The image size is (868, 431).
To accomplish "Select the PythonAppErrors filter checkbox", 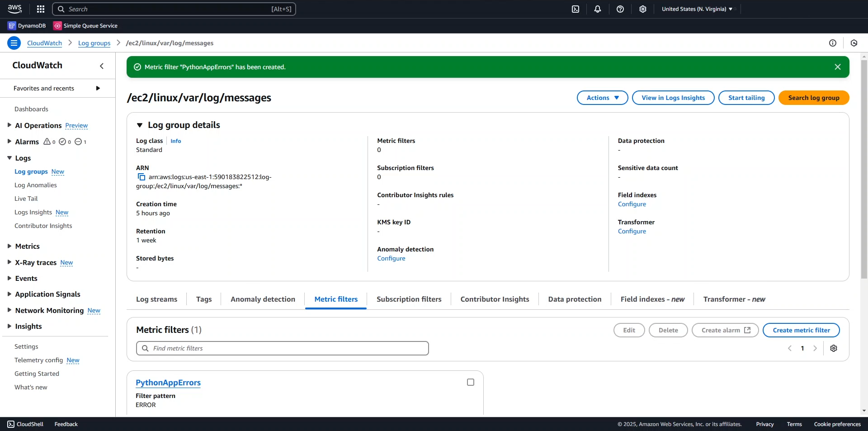I will (470, 382).
